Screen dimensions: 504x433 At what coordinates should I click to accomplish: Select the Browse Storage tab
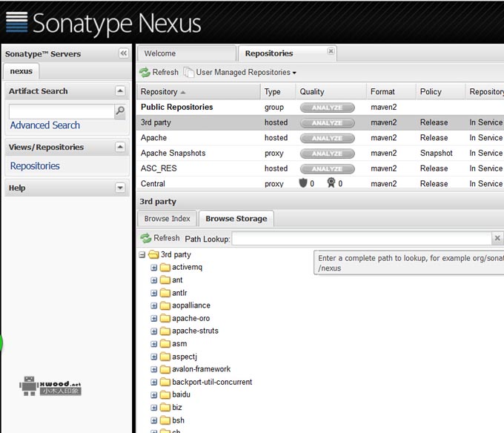point(236,219)
